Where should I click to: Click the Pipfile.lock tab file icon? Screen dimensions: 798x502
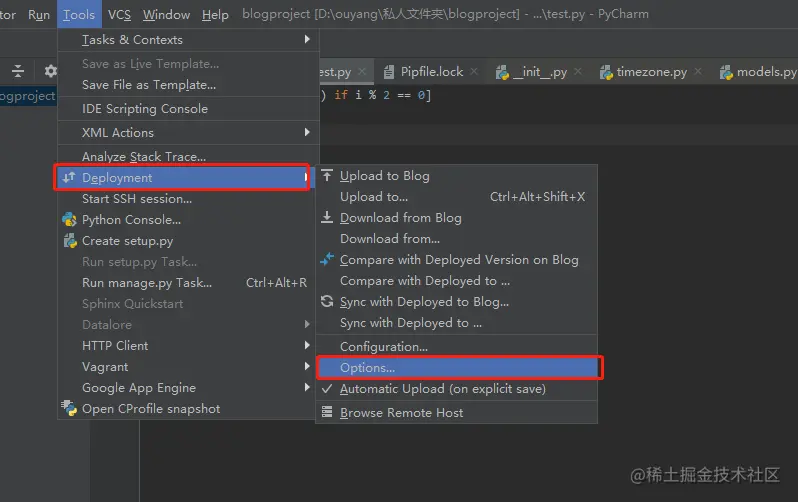[389, 72]
